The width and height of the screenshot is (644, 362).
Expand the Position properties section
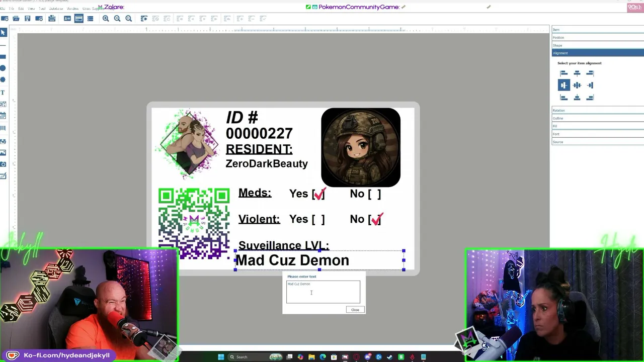coord(598,38)
